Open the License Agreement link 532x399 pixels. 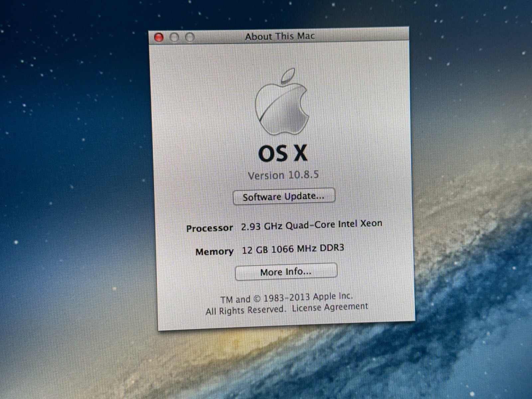point(330,307)
